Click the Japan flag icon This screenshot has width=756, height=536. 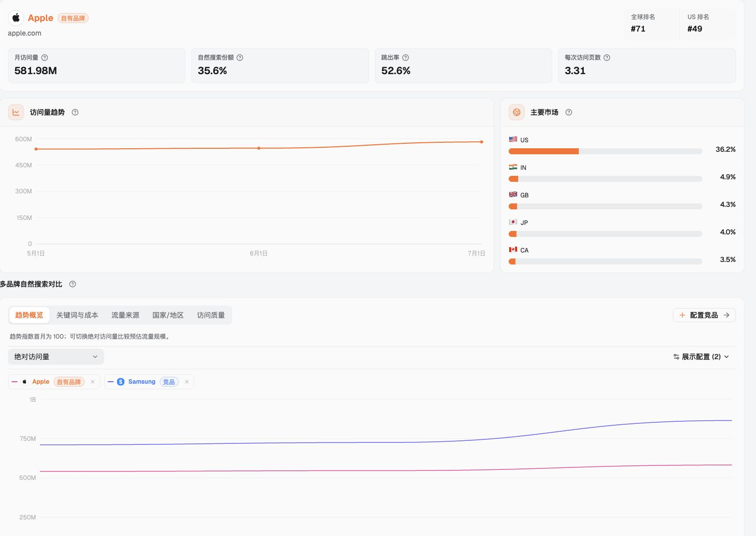pos(513,222)
